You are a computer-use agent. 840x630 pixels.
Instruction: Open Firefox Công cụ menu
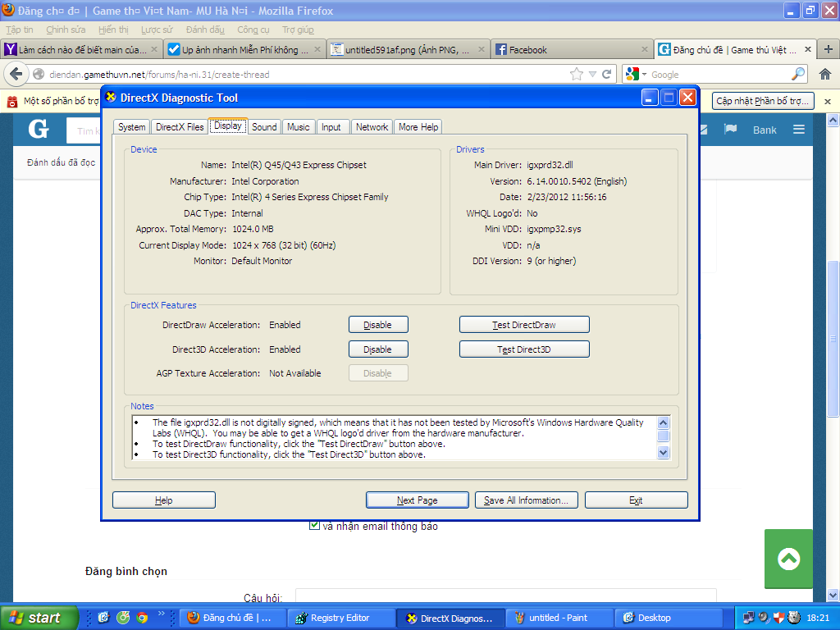[x=253, y=30]
